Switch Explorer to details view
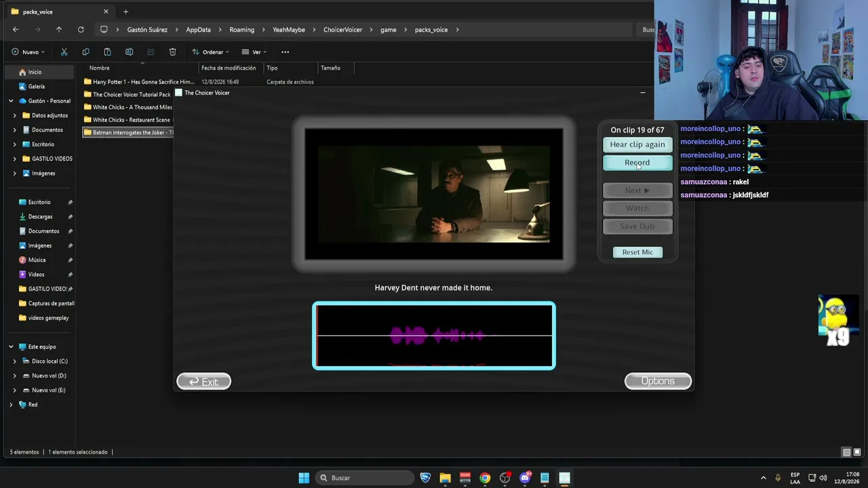 pos(846,452)
